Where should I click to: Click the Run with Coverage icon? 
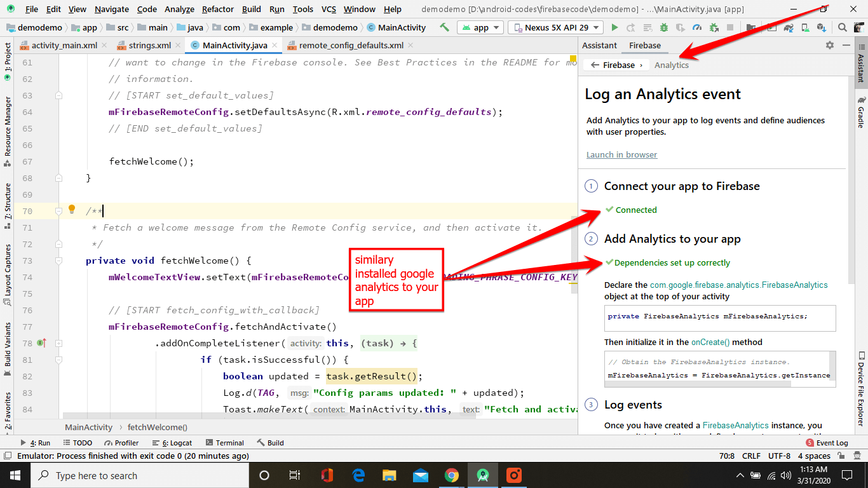coord(681,27)
